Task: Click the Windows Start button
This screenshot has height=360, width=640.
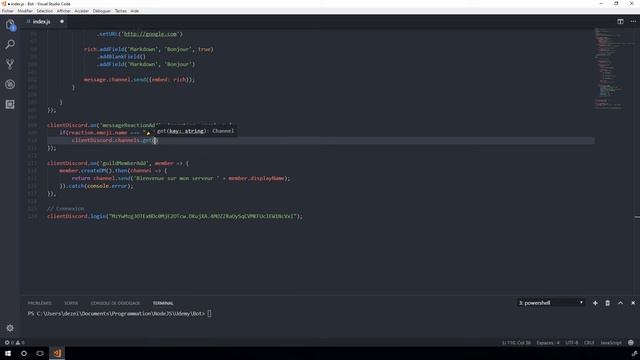Action: [x=8, y=353]
